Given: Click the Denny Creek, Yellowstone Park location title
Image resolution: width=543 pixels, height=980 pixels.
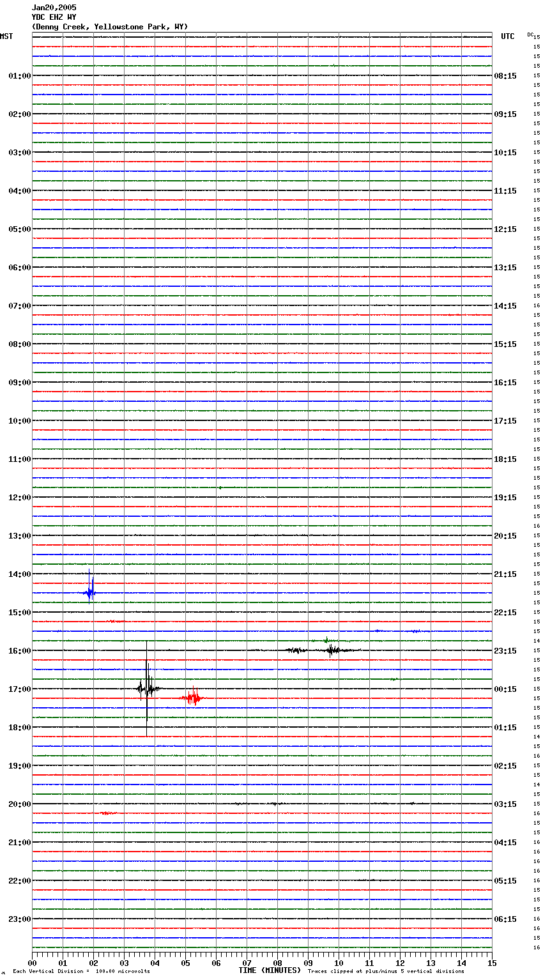Looking at the screenshot, I should 110,27.
